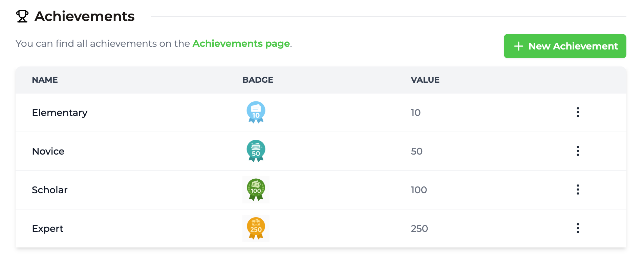Image resolution: width=644 pixels, height=259 pixels.
Task: Click the plus icon on New Achievement button
Action: (518, 46)
